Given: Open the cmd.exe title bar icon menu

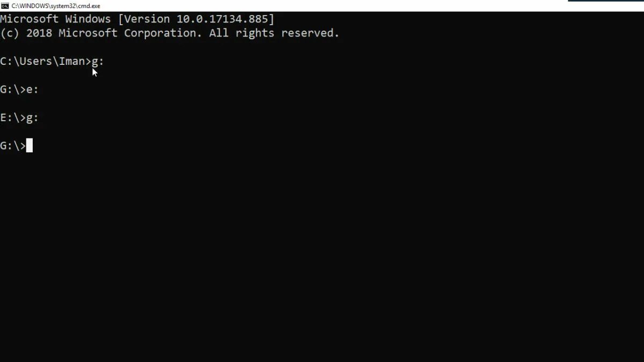Looking at the screenshot, I should point(5,6).
